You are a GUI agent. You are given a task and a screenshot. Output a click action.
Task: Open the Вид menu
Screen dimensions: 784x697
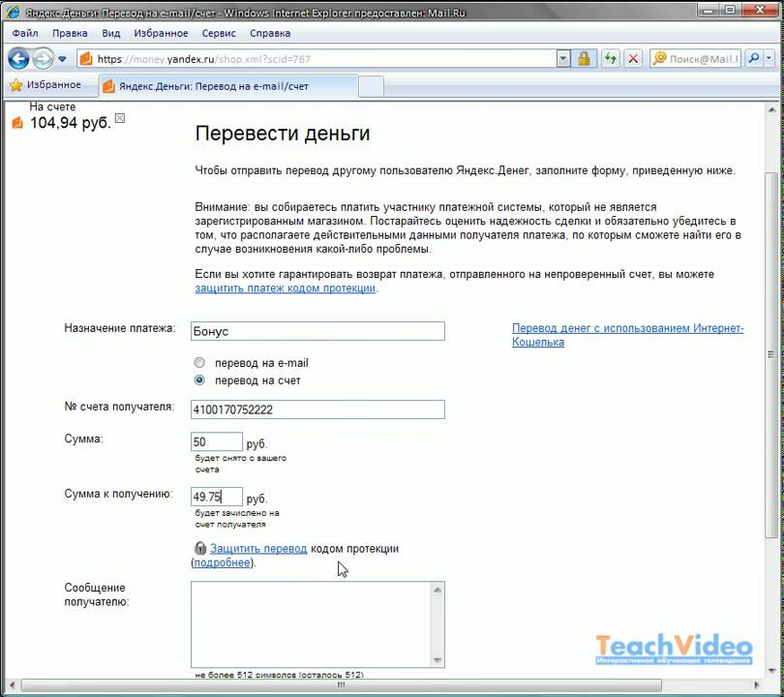coord(111,33)
